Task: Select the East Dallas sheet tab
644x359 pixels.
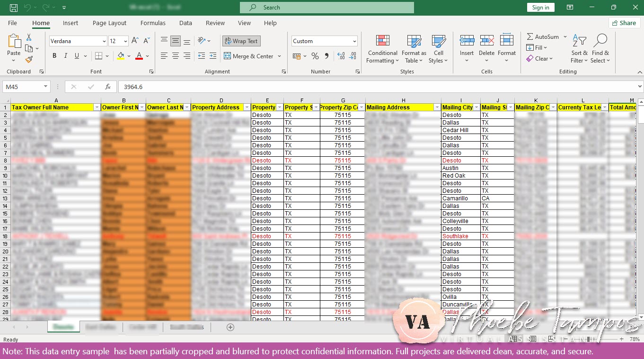Action: (100, 327)
